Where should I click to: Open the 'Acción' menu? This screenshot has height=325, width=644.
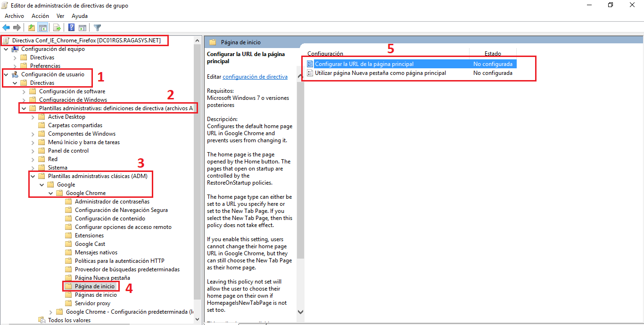(40, 16)
